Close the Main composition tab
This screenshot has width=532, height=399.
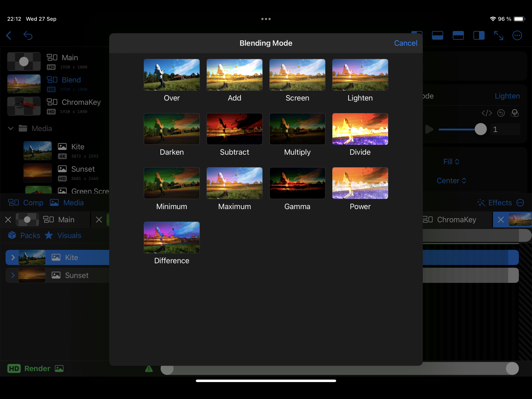(8, 220)
